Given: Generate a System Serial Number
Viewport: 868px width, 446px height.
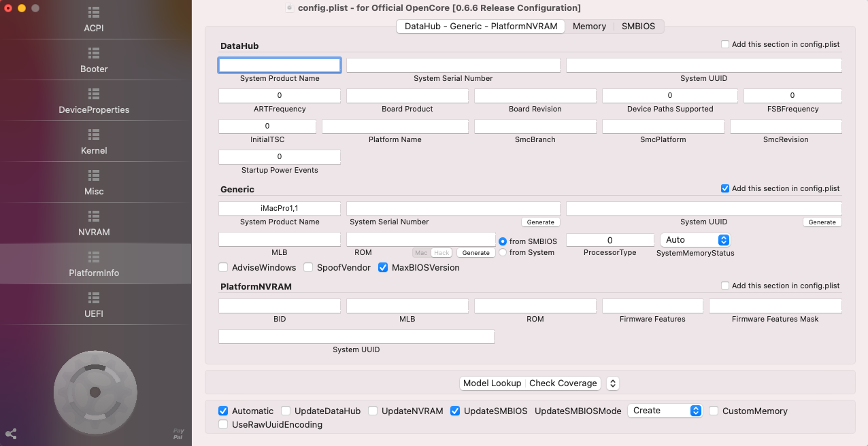Looking at the screenshot, I should 541,222.
